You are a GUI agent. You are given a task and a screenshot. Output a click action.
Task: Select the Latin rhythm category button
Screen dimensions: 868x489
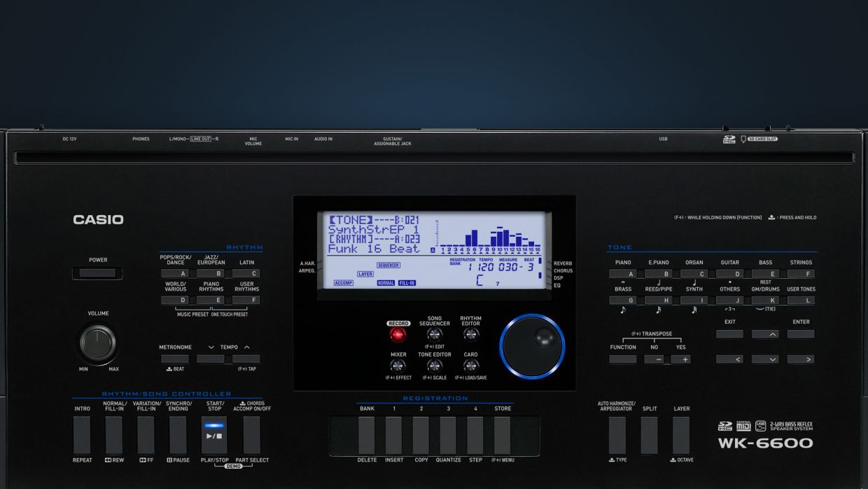point(246,274)
